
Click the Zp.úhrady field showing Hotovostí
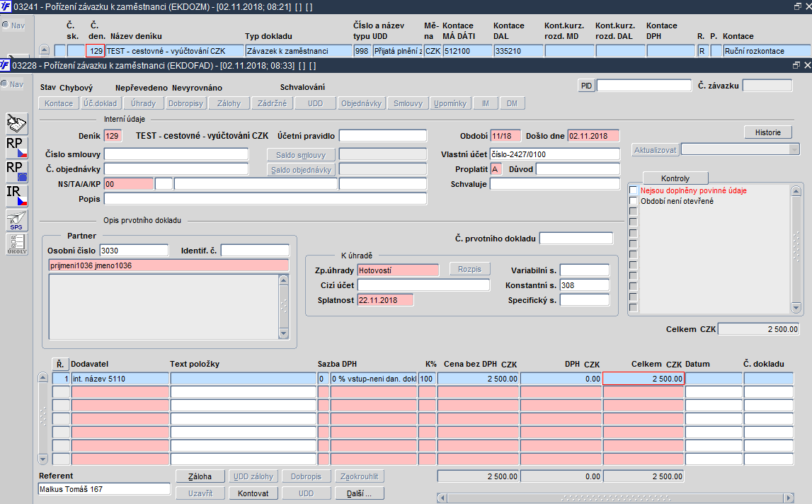point(398,270)
